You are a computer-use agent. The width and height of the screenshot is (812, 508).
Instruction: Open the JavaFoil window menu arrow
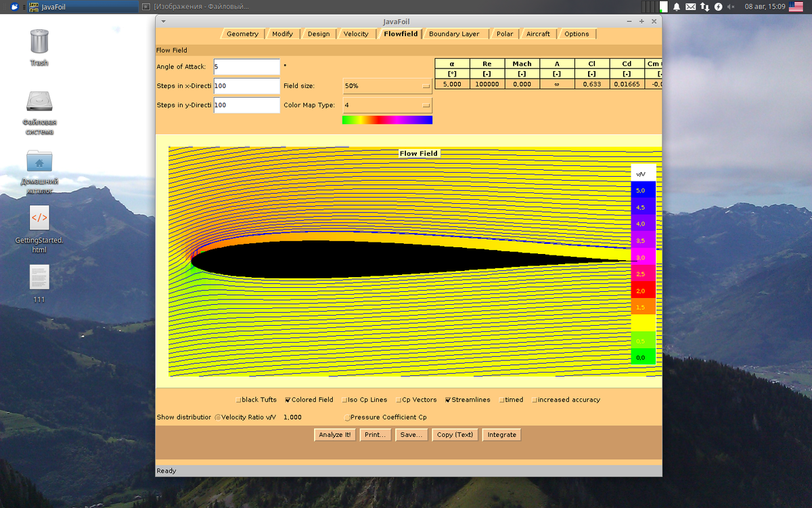coord(163,21)
